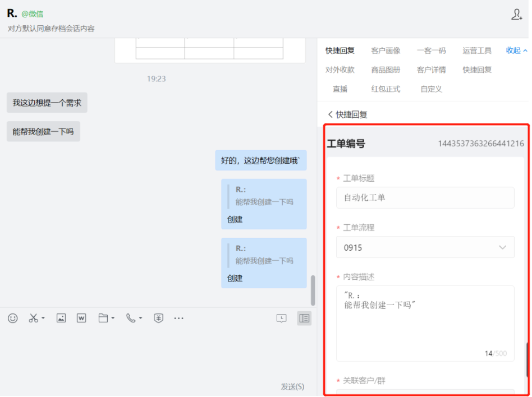The height and width of the screenshot is (397, 532).
Task: Open the 运营工具 tab
Action: click(x=477, y=50)
